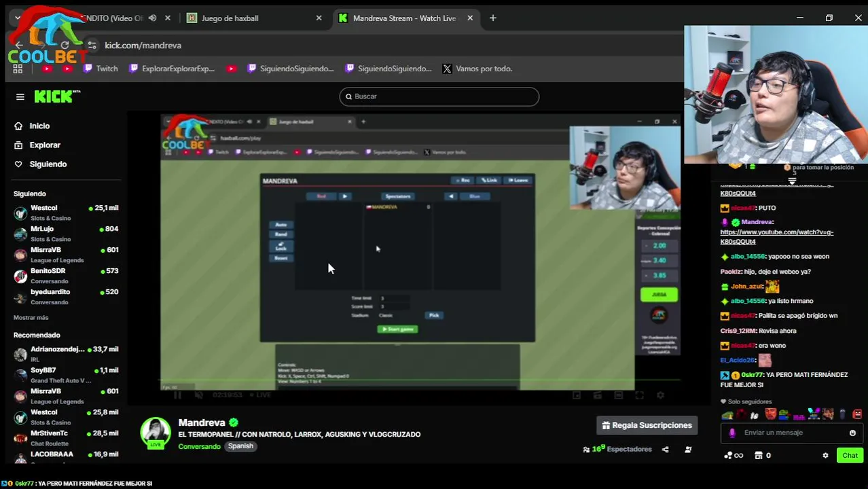Open MrLujo channel in sidebar
The height and width of the screenshot is (489, 868).
[66, 234]
